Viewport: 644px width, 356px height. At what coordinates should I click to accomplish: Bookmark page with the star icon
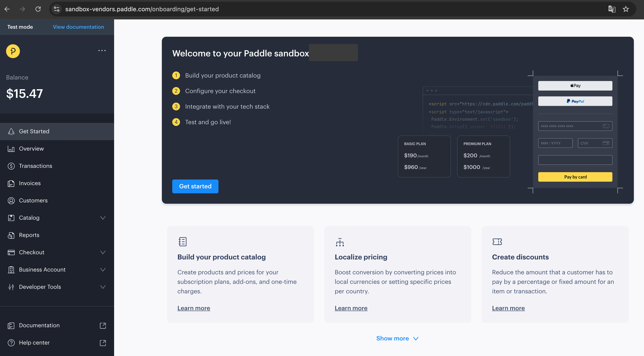point(625,9)
